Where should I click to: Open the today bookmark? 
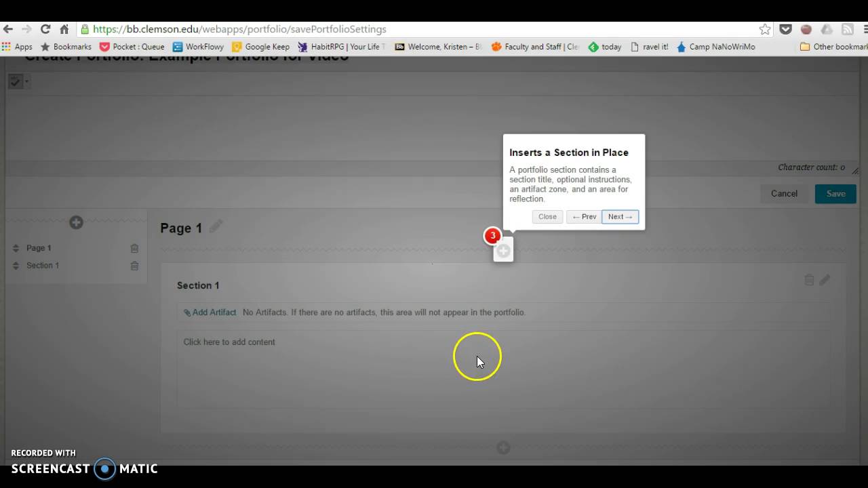pyautogui.click(x=604, y=47)
